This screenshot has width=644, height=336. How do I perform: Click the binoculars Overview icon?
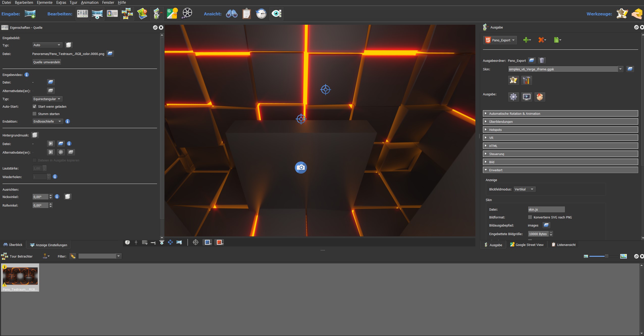(231, 14)
